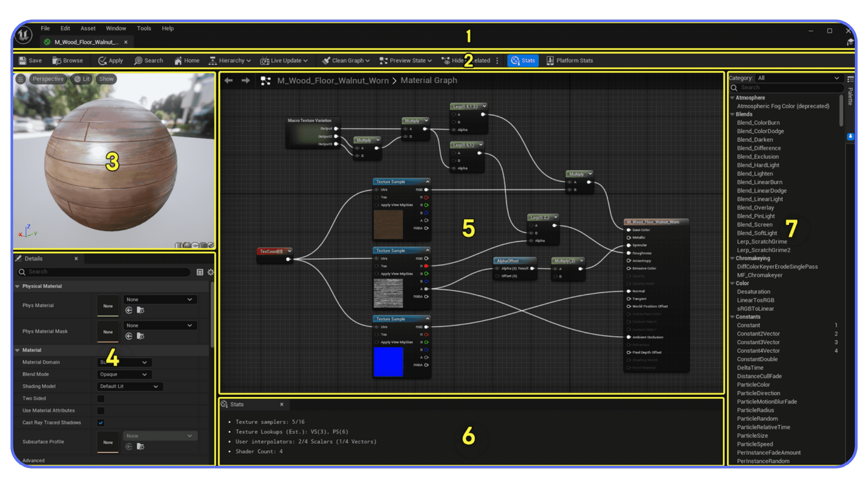Open the Platform Stats panel
The image size is (868, 488).
click(x=570, y=61)
